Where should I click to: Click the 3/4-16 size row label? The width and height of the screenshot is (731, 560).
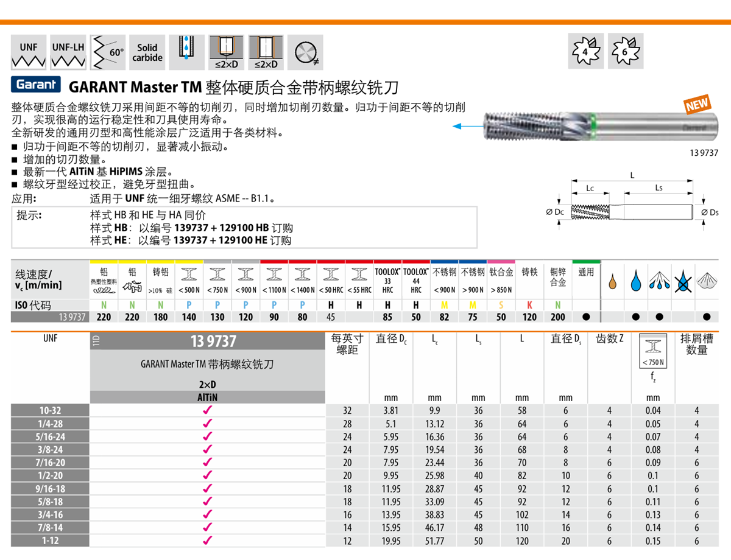pyautogui.click(x=50, y=514)
